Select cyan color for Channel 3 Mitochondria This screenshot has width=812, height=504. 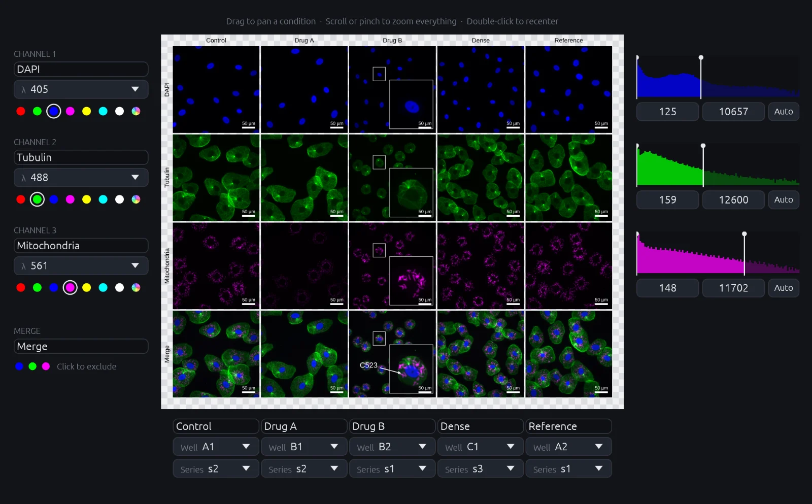coord(103,288)
